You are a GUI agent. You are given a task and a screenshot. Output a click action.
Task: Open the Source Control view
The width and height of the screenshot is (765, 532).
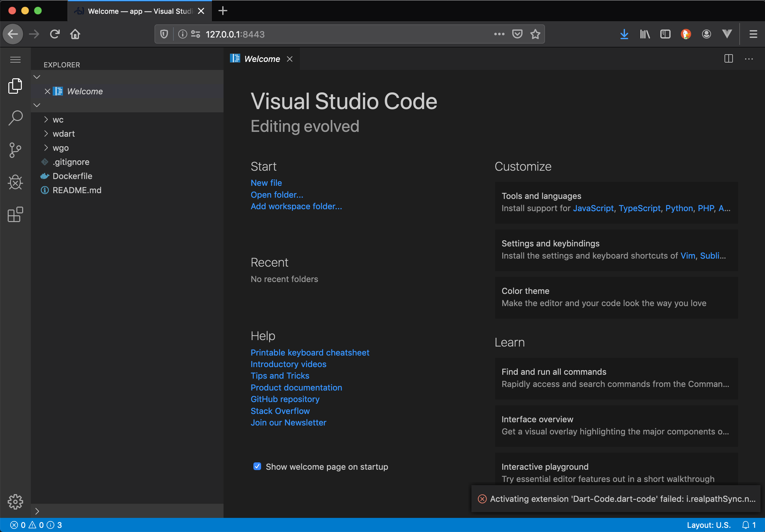click(x=15, y=150)
